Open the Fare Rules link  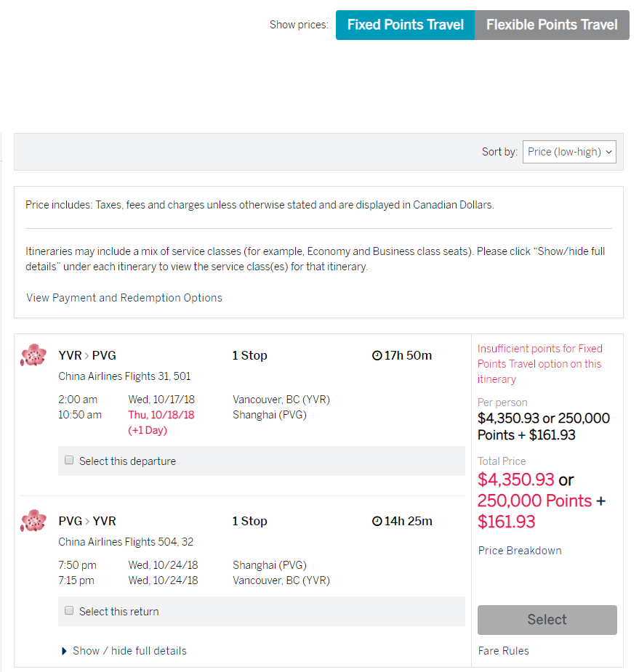tap(504, 651)
